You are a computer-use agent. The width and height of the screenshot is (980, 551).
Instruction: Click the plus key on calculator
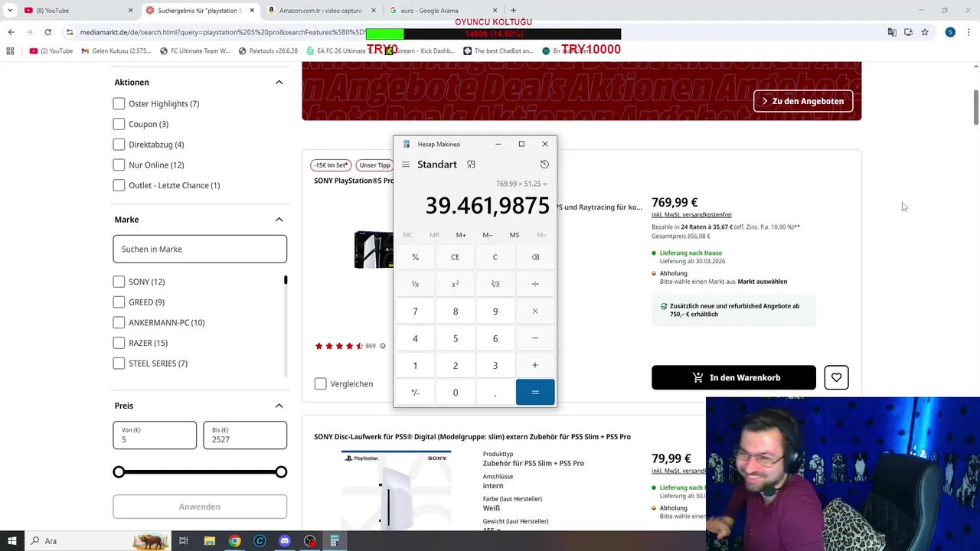[x=535, y=366]
